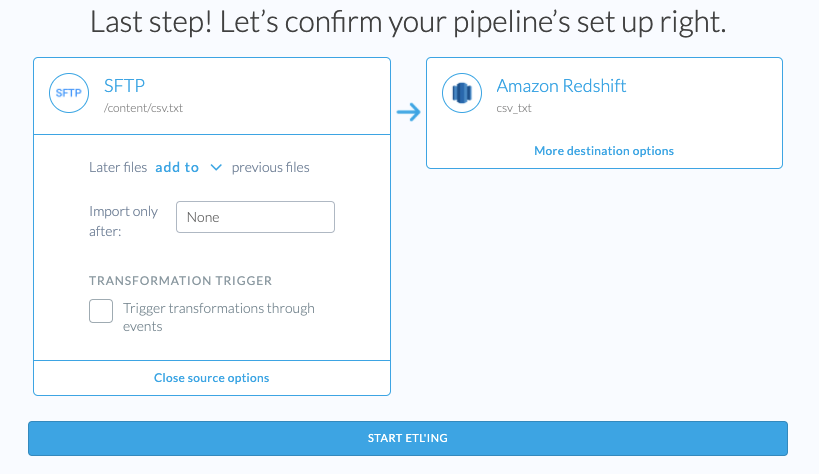Click the Amazon Redshift destination title
Screen dimensions: 819x474
(x=561, y=85)
